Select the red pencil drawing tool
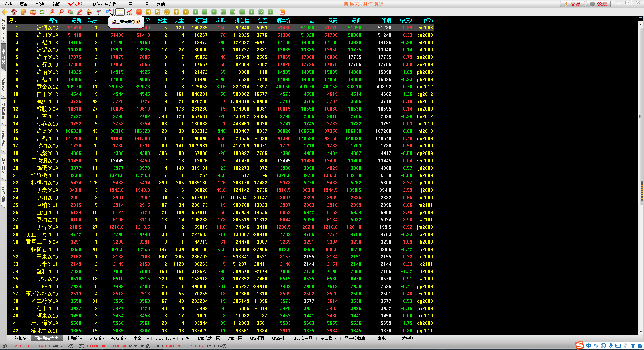This screenshot has width=644, height=350. coord(80,12)
